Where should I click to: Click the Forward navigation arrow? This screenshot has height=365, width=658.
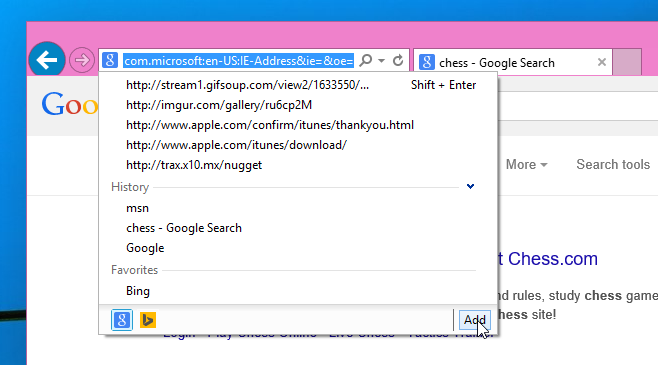click(x=82, y=60)
